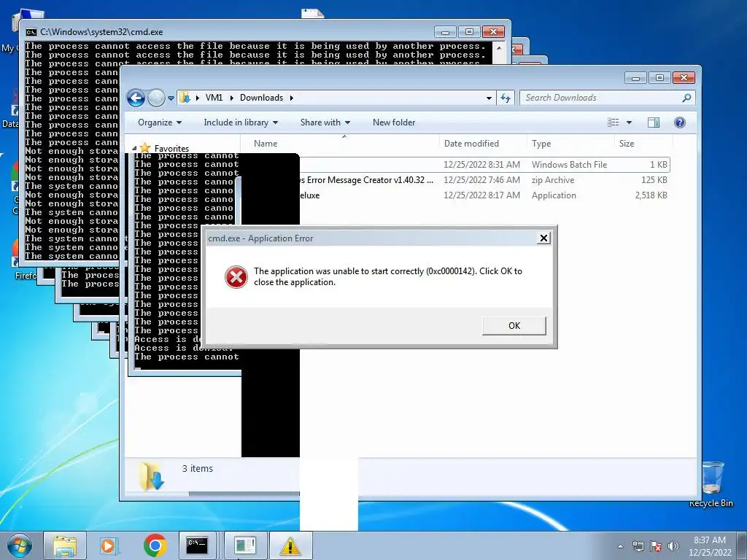Viewport: 747px width, 560px height.
Task: Click the volume speaker tray icon
Action: tap(673, 546)
